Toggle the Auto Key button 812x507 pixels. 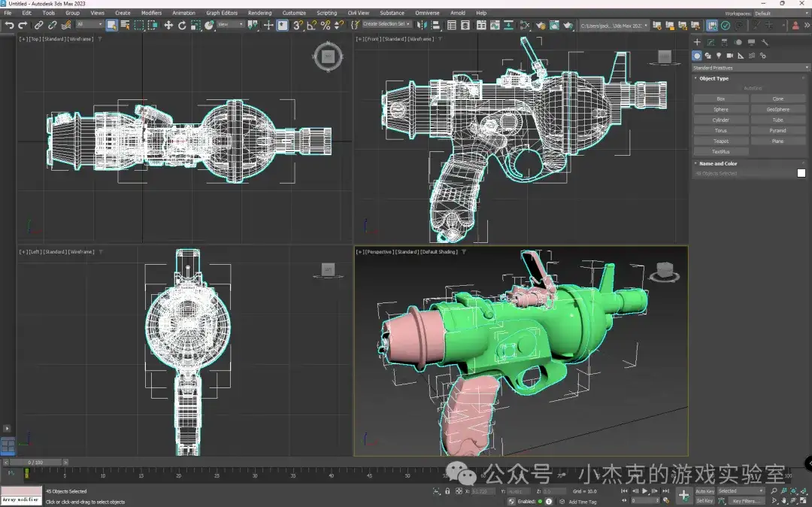pos(704,491)
